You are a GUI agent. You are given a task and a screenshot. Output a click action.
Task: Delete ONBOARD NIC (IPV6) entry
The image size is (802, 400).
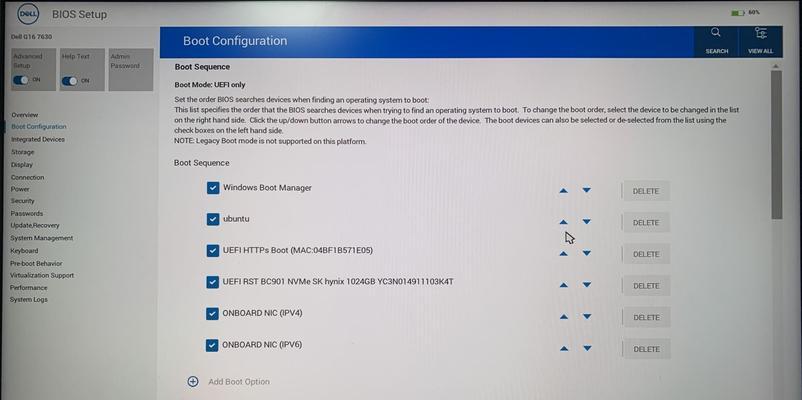point(647,349)
